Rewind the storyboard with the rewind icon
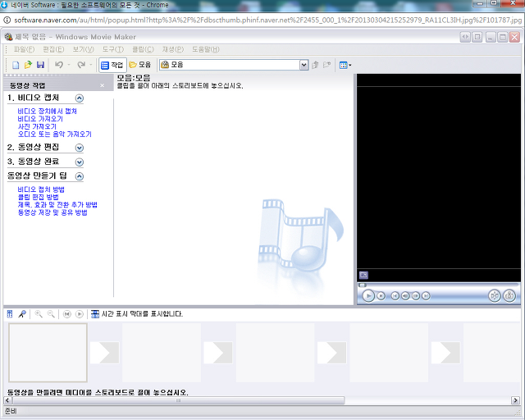The image size is (525, 420). (67, 314)
